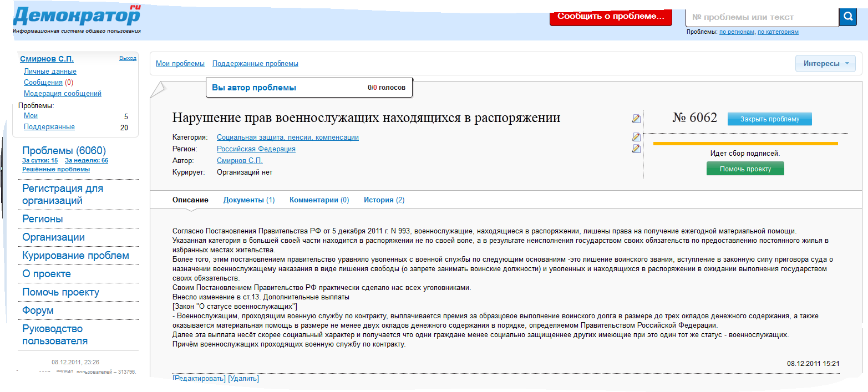Select the Описание tab

click(190, 200)
